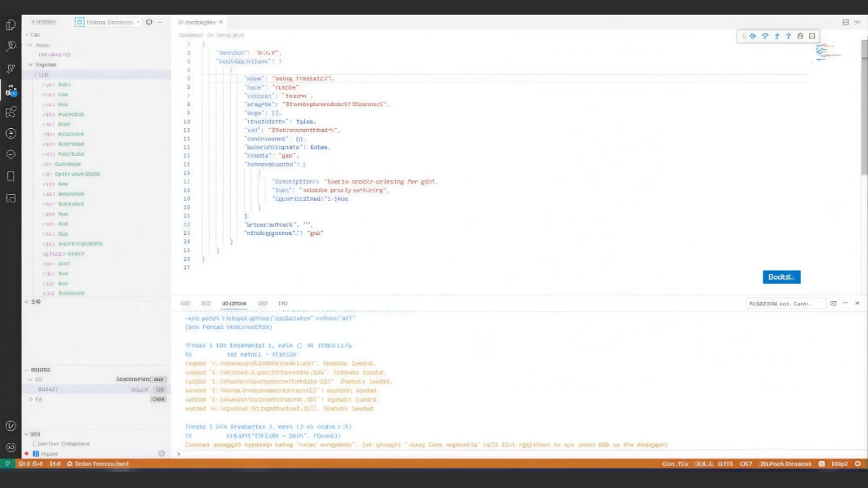
Task: Click the debug toolbar Stop icon
Action: pyautogui.click(x=812, y=36)
